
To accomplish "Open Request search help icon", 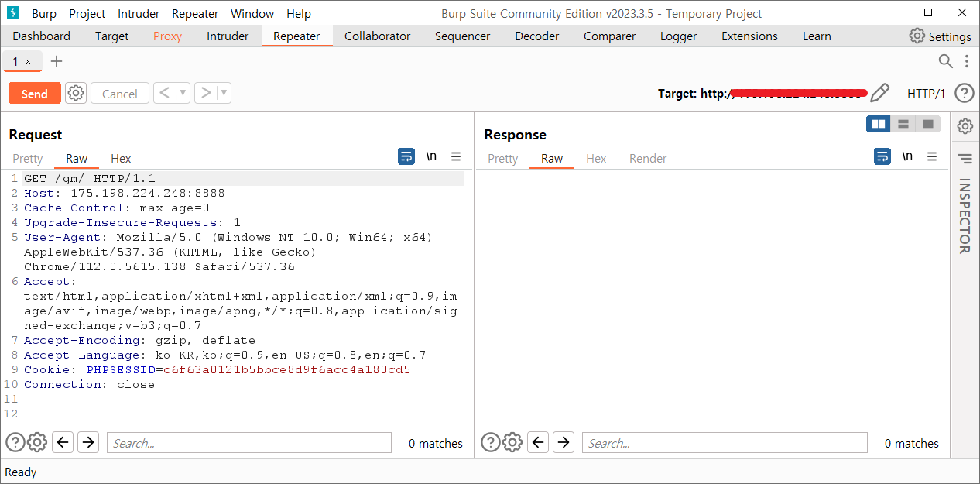I will point(15,442).
